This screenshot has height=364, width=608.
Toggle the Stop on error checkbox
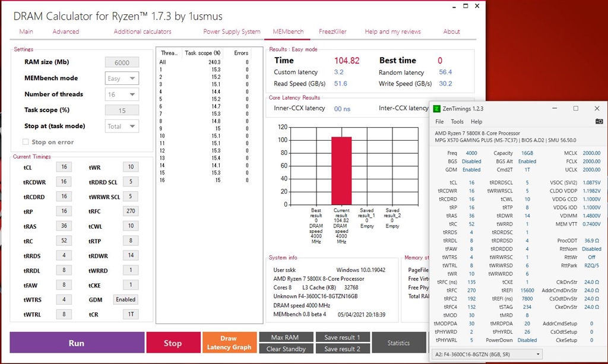coord(26,142)
